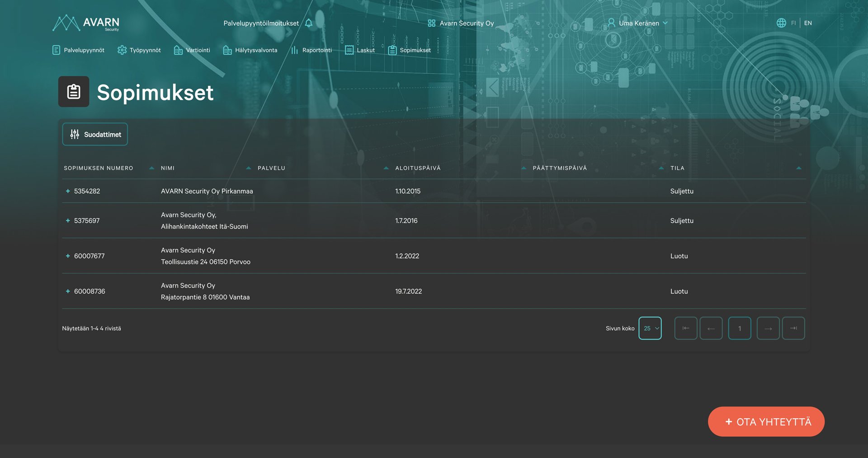
Task: Sort by Sopimuksen numero arrow
Action: tap(152, 168)
